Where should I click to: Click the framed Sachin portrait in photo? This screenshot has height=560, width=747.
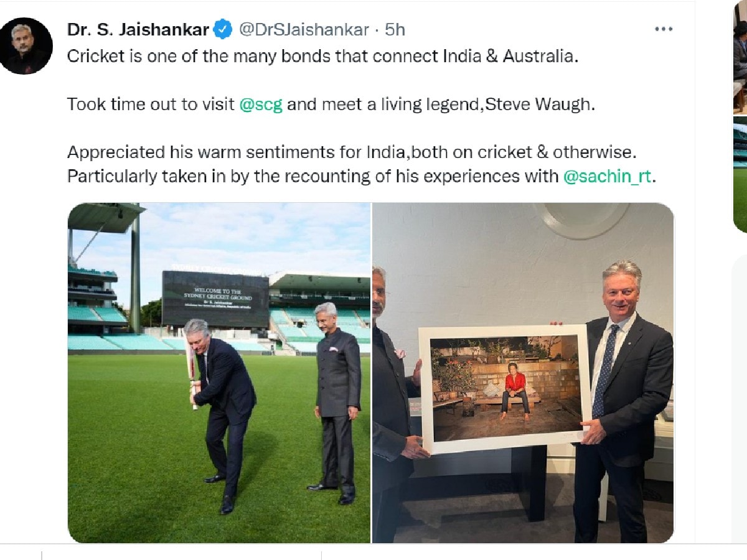pyautogui.click(x=505, y=388)
